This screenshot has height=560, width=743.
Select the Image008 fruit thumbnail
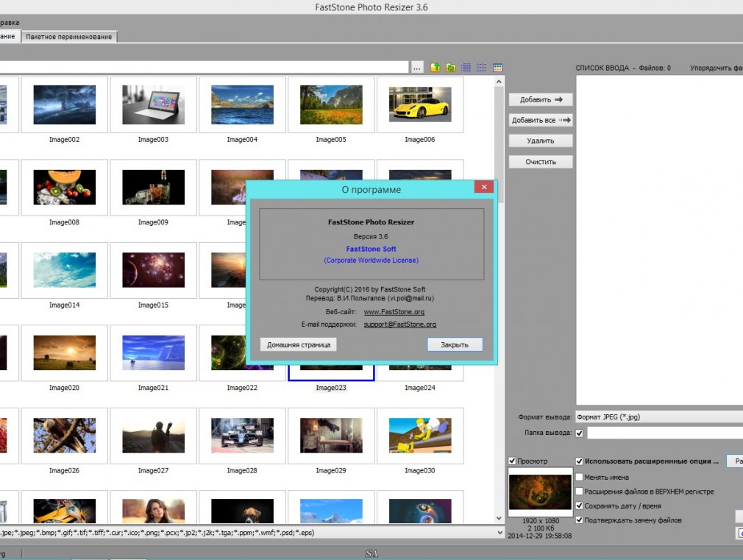[65, 188]
